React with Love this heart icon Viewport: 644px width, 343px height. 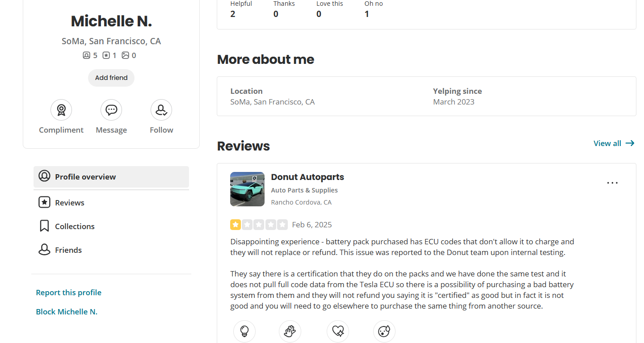click(338, 331)
